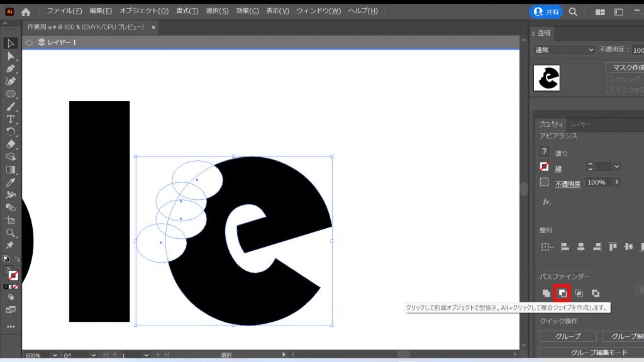Select the Shape Builder tool
Image resolution: width=644 pixels, height=362 pixels.
(11, 156)
